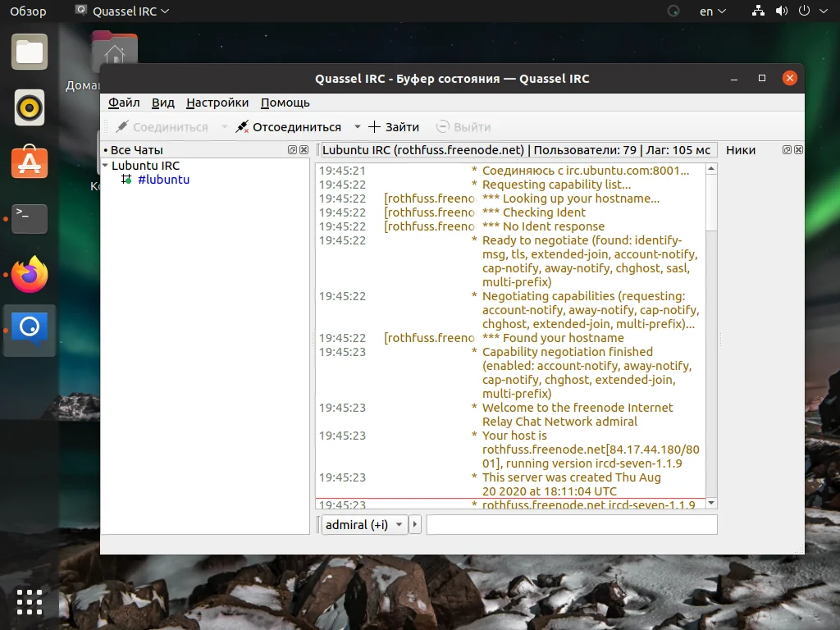Open Terminal from the dock
The height and width of the screenshot is (630, 840).
[30, 219]
